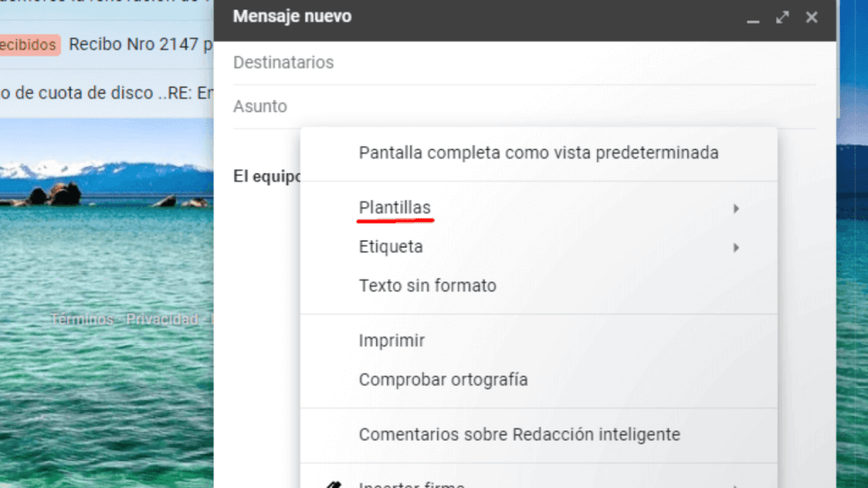Run Comprobar ortografía spell check

click(444, 380)
